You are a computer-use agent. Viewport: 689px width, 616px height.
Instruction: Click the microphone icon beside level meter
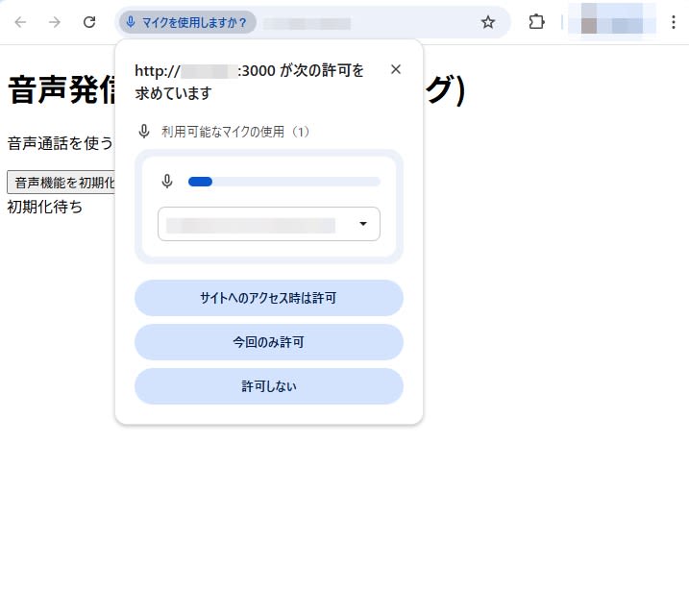pos(167,181)
